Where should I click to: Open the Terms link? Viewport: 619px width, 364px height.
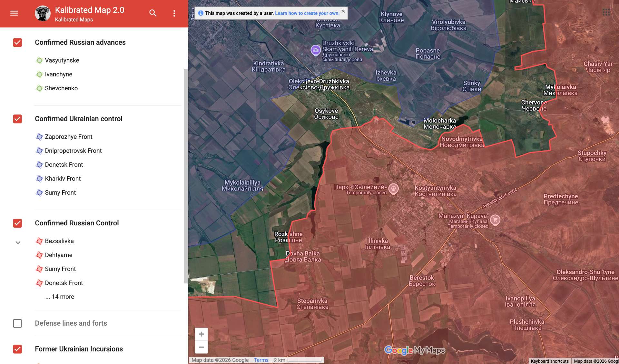coord(261,360)
